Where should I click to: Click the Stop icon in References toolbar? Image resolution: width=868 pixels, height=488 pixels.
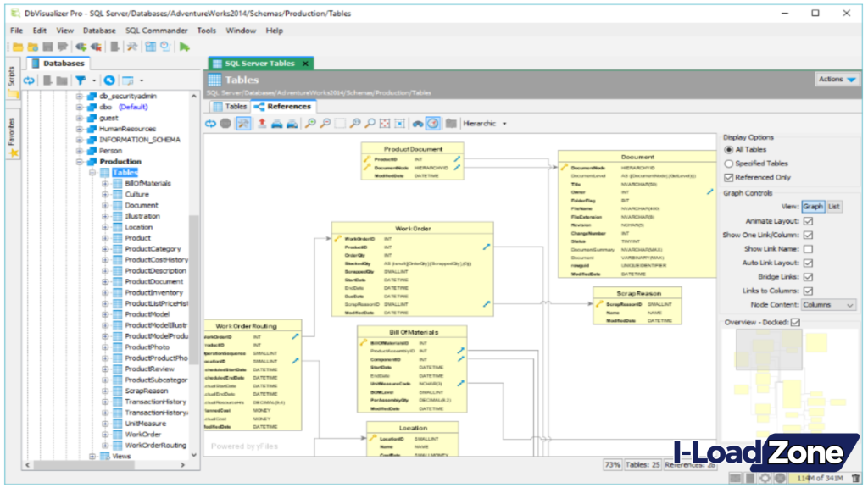click(225, 124)
